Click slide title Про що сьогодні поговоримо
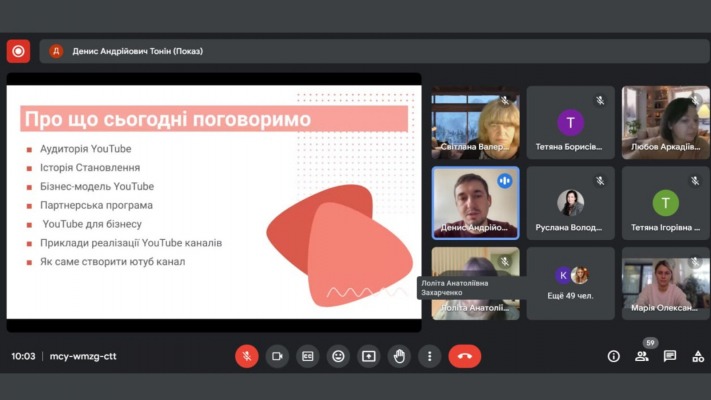Image resolution: width=711 pixels, height=400 pixels. (x=168, y=119)
